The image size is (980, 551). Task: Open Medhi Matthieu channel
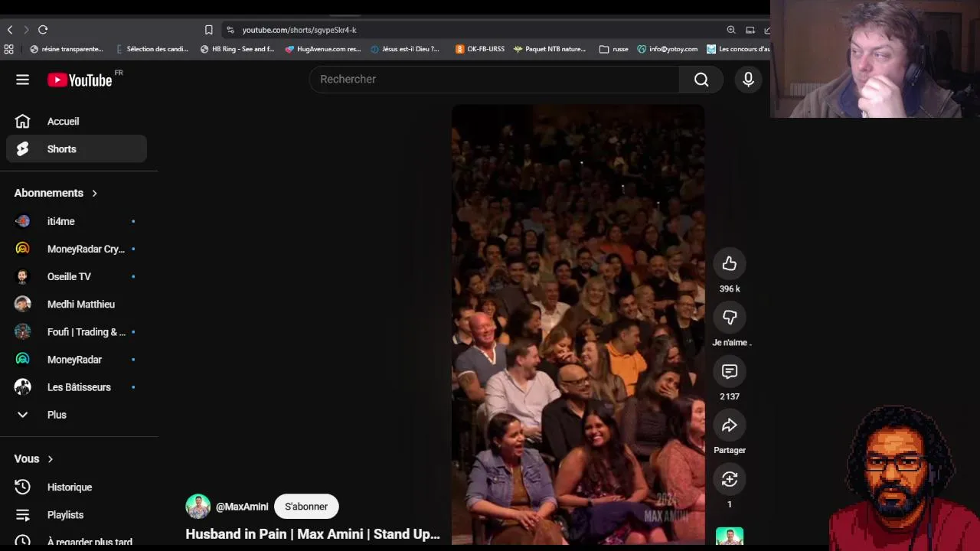click(x=77, y=304)
